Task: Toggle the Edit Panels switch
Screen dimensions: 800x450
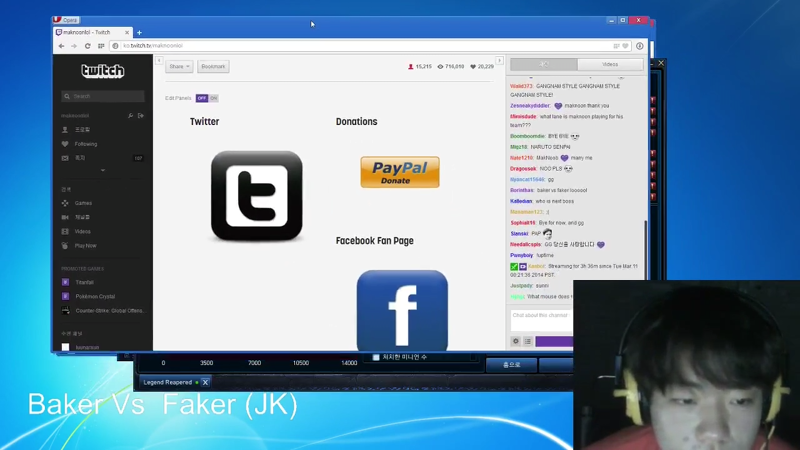Action: pos(207,98)
